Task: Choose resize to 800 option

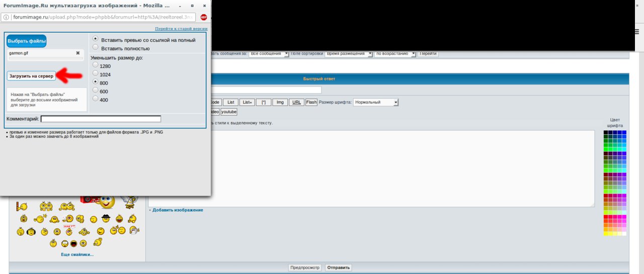Action: (x=95, y=82)
